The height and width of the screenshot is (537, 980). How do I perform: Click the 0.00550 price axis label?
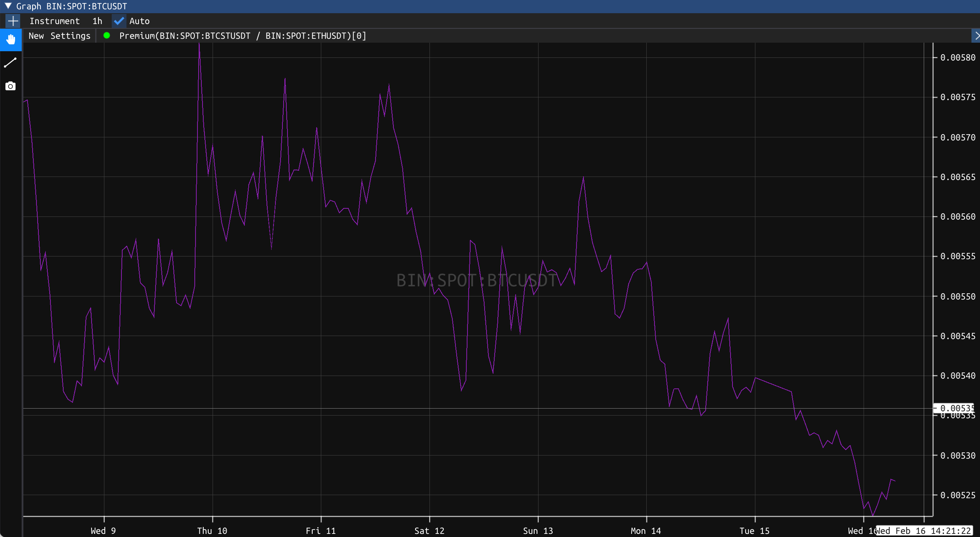[x=957, y=296]
